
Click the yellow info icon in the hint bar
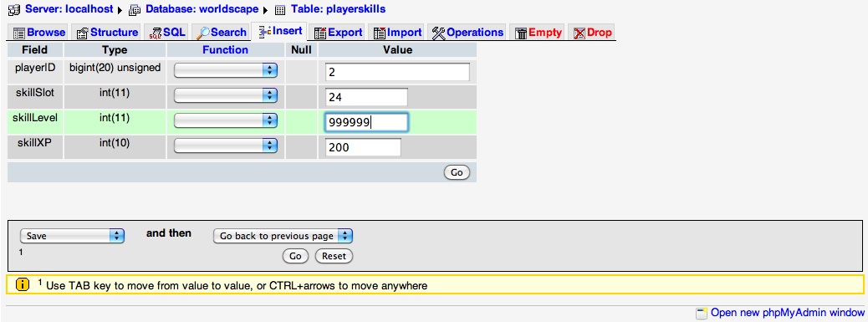click(x=22, y=285)
